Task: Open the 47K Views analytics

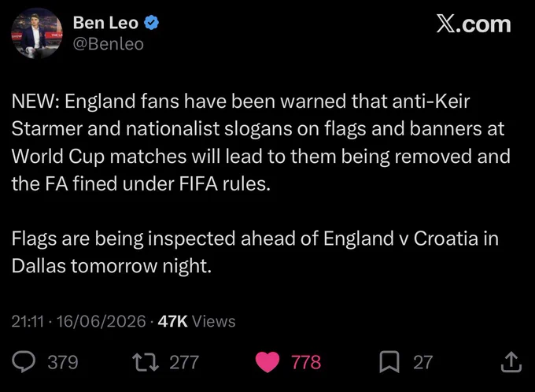Action: pos(197,321)
